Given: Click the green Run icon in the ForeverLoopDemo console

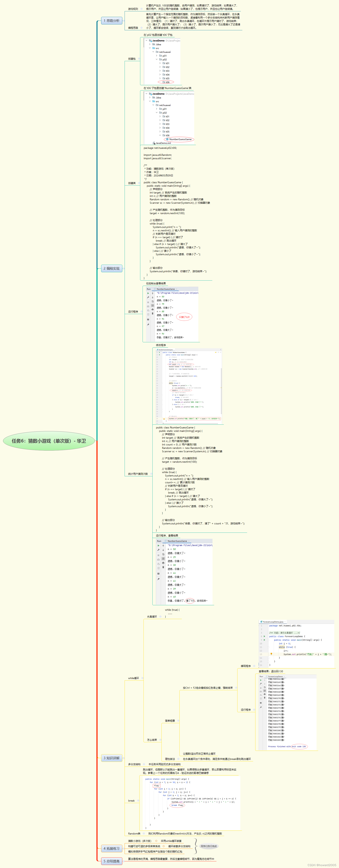Looking at the screenshot, I should [261, 680].
